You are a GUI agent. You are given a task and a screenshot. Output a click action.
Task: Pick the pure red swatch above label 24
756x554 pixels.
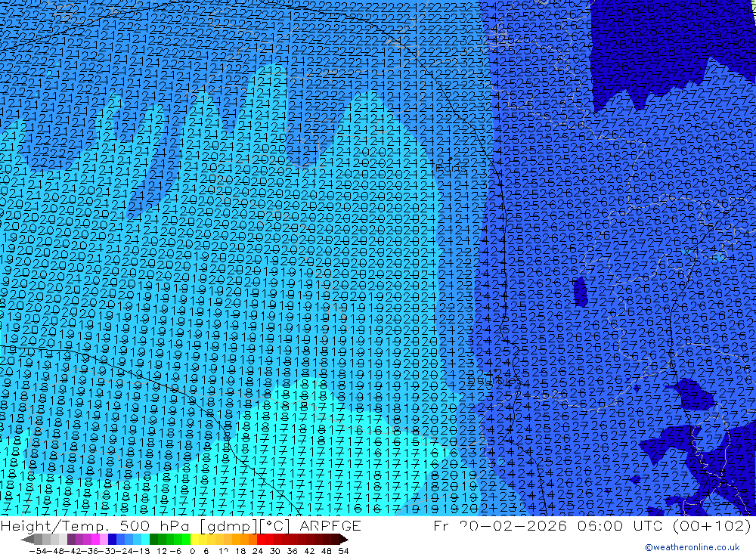[x=261, y=540]
